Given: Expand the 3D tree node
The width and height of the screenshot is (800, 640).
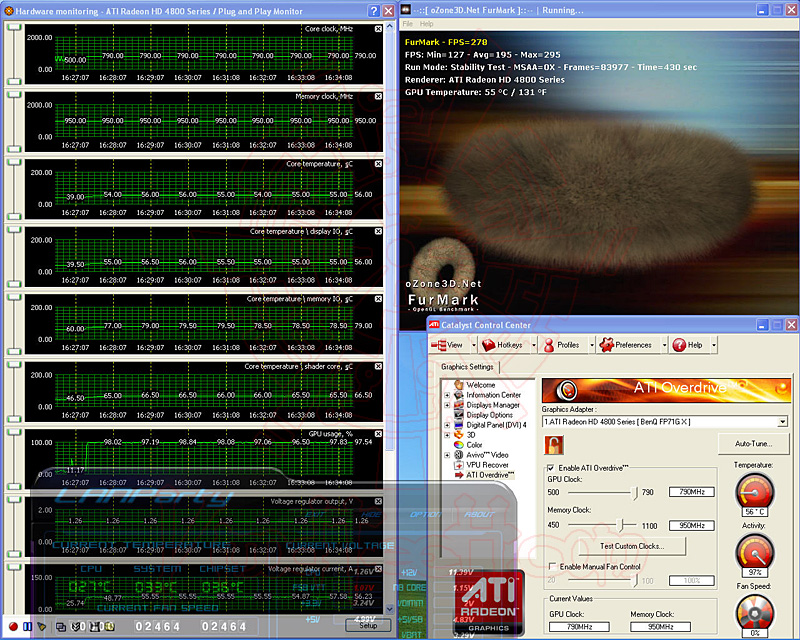Looking at the screenshot, I should pyautogui.click(x=447, y=435).
